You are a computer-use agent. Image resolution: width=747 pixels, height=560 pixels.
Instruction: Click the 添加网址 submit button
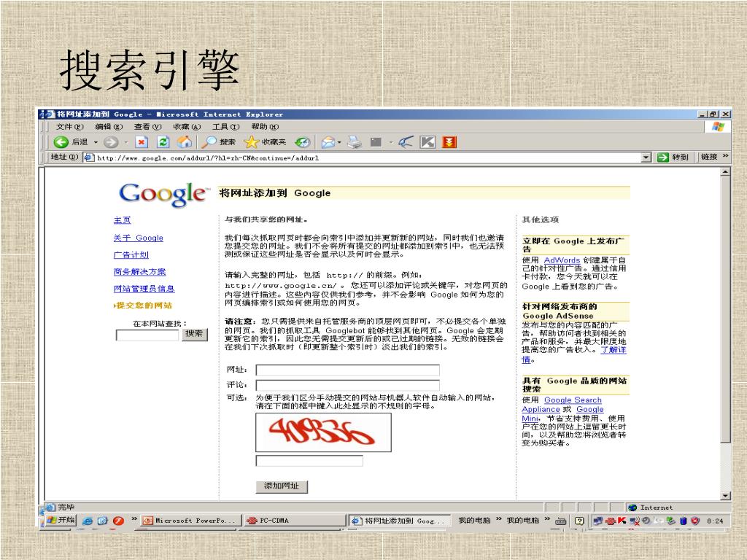tap(282, 486)
